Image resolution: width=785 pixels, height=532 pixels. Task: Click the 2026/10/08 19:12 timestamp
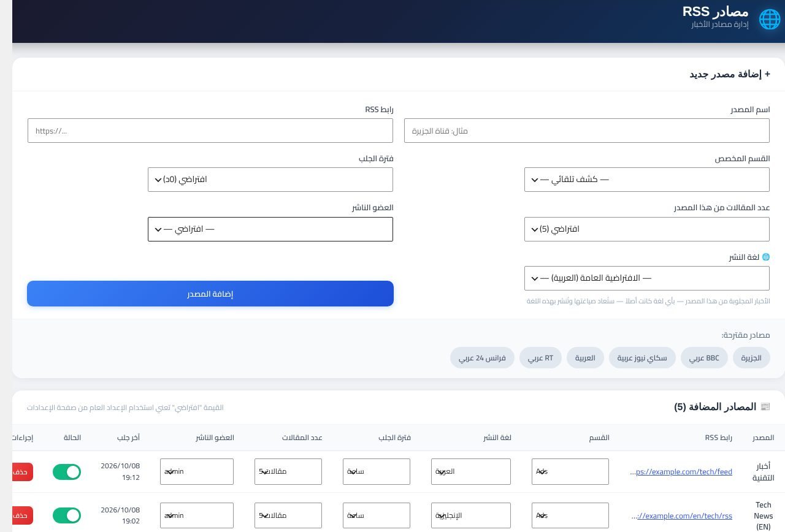[x=120, y=472]
